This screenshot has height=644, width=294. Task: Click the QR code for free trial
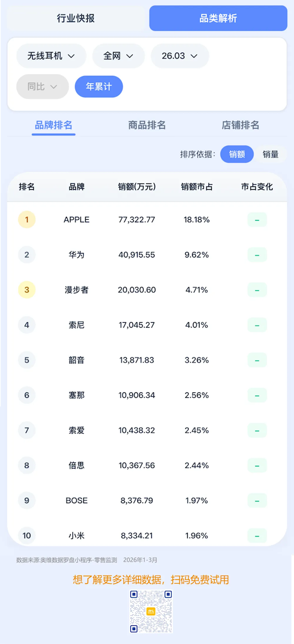[x=151, y=611]
